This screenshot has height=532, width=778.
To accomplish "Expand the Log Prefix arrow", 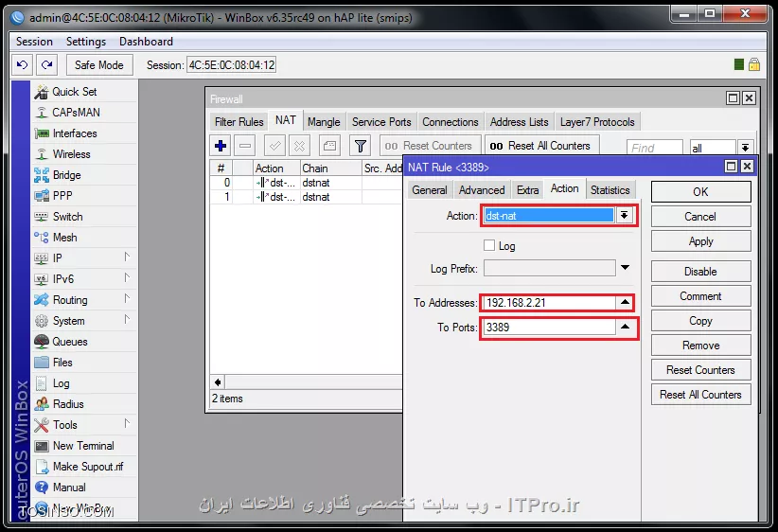I will point(626,268).
